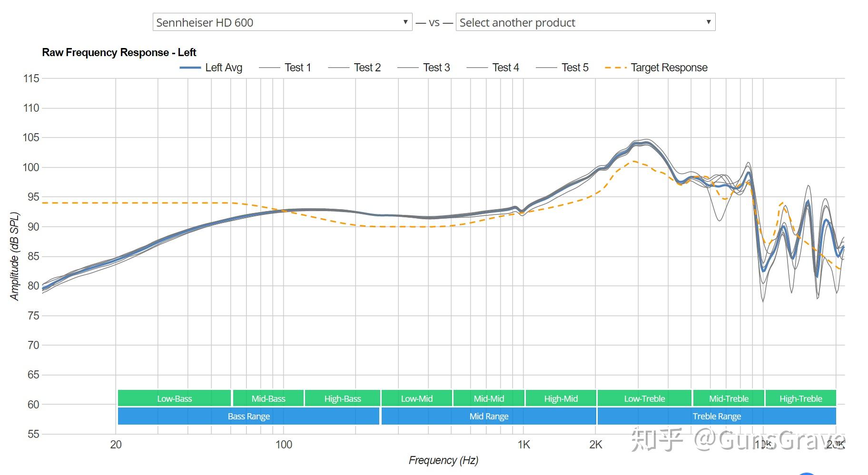
Task: Click the High-Treble range band
Action: click(801, 398)
